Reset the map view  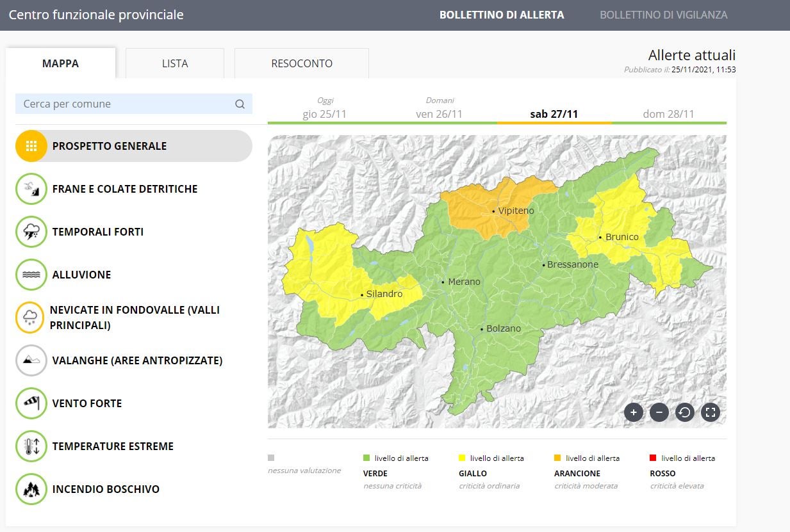click(x=684, y=412)
